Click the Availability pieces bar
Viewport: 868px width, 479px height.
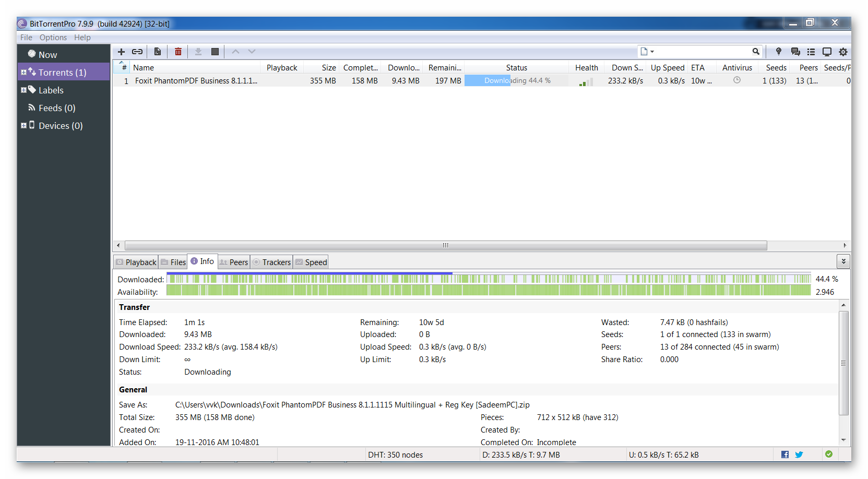coord(489,291)
